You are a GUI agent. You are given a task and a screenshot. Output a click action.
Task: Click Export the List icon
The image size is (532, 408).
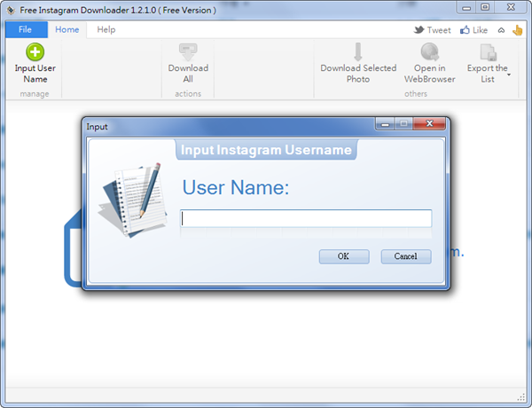click(488, 52)
